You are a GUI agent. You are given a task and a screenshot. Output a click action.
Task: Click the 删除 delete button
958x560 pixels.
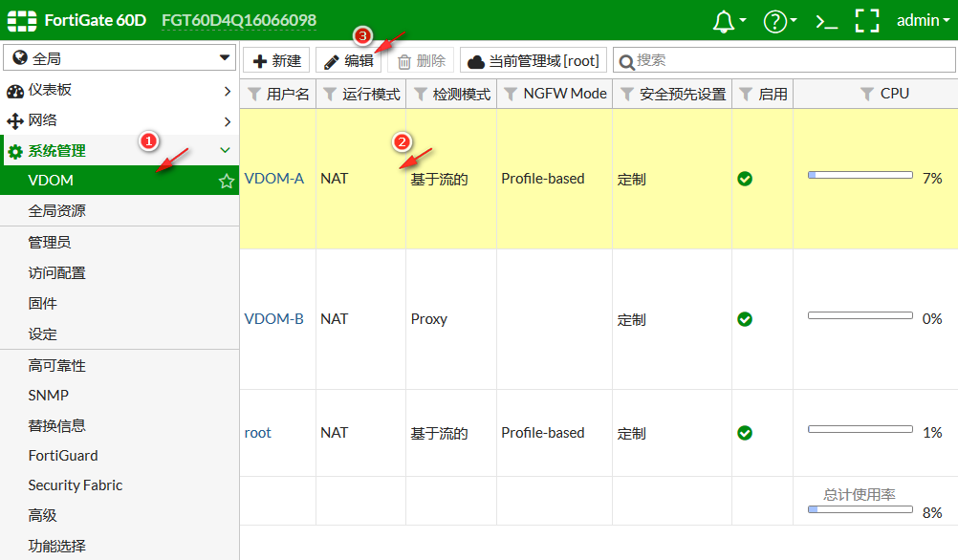click(x=421, y=61)
